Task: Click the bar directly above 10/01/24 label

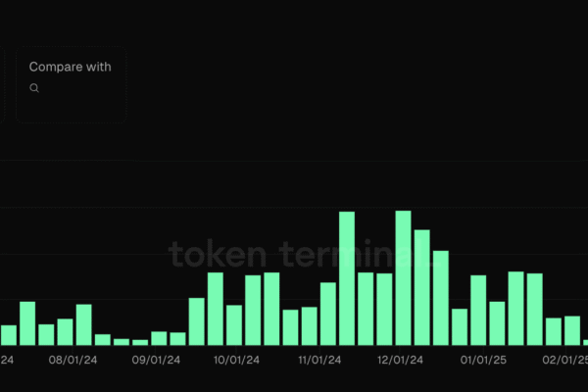Action: (x=234, y=324)
